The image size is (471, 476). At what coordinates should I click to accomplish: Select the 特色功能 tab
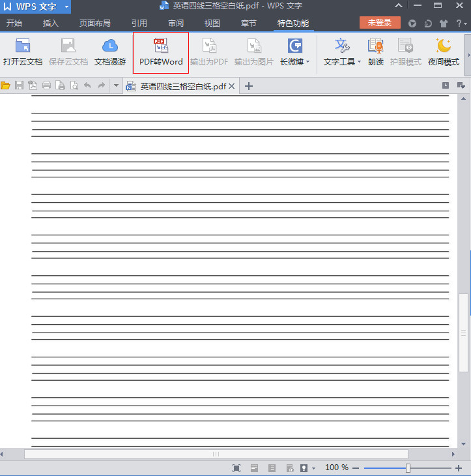point(293,23)
